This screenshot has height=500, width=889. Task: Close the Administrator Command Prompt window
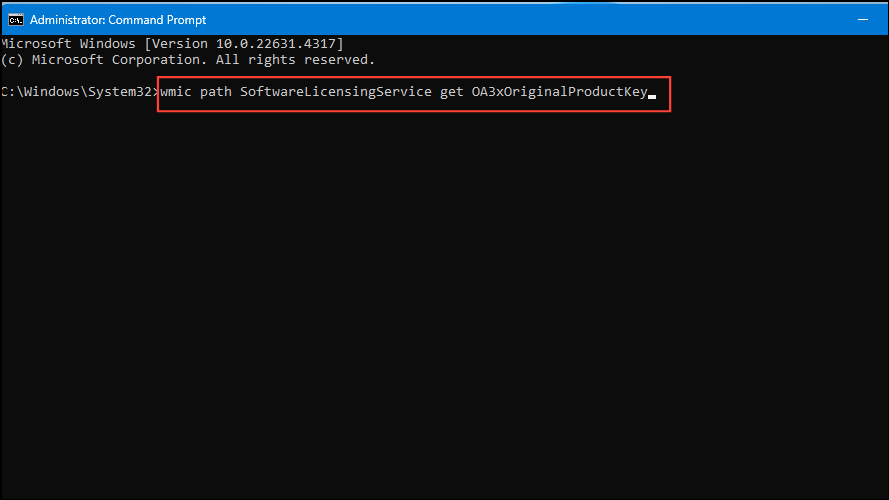[x=860, y=18]
